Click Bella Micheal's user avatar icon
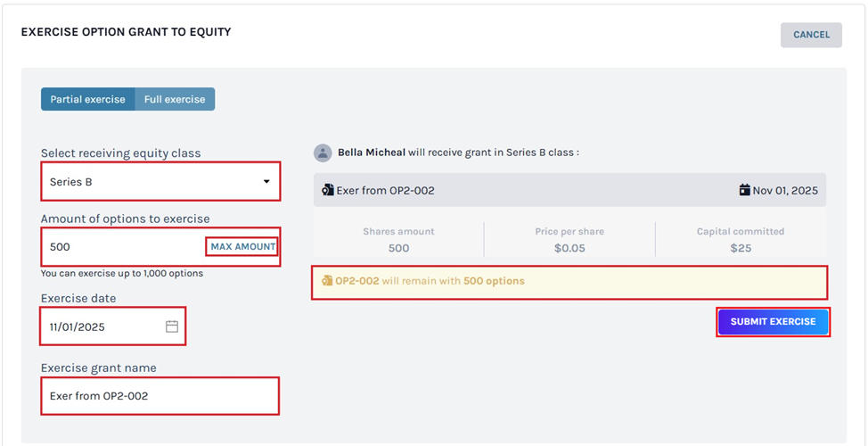 [x=323, y=153]
